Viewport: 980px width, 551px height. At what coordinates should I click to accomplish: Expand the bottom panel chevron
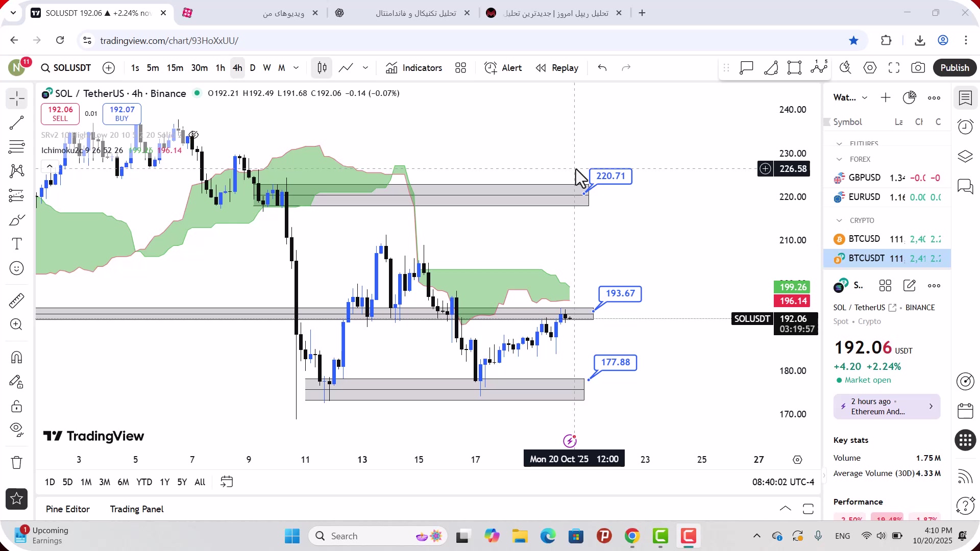(x=786, y=509)
